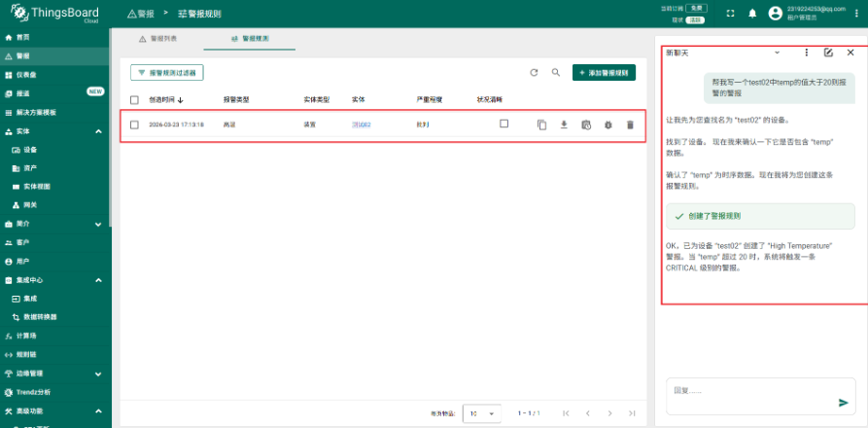Screen dimensions: 868x428
Task: Expand the 新聊天 chat selector chevron
Action: pos(777,53)
